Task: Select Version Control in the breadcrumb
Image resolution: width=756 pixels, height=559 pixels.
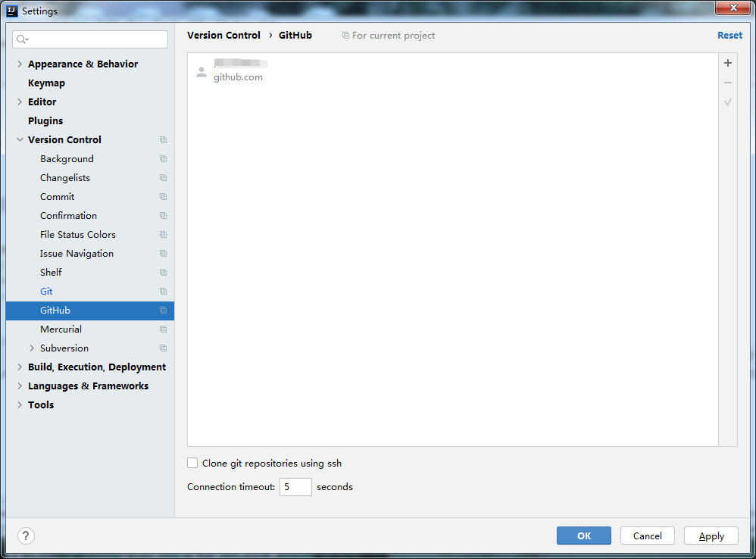Action: (x=223, y=35)
